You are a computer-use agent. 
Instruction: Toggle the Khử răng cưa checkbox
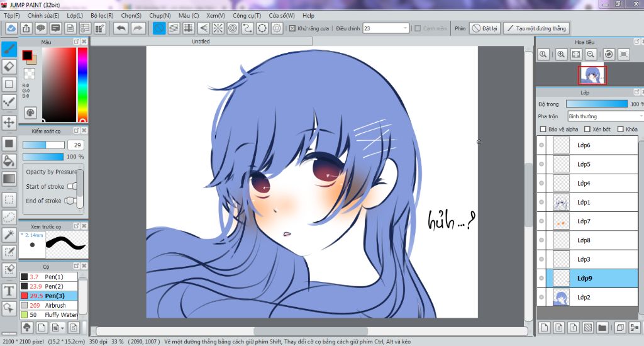pos(292,28)
